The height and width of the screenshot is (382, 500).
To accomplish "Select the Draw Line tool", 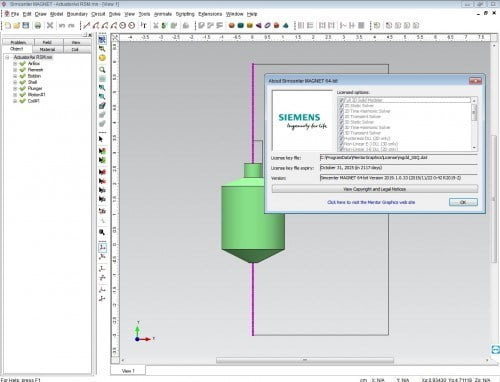I will (x=87, y=25).
